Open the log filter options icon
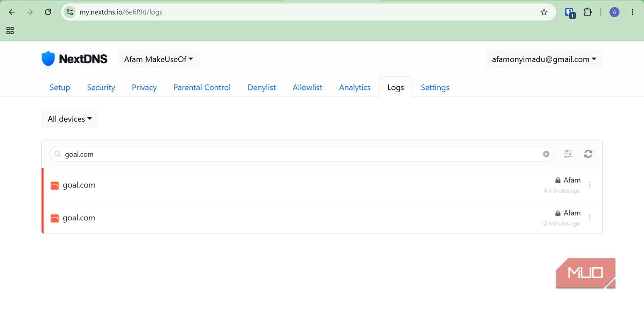 568,154
